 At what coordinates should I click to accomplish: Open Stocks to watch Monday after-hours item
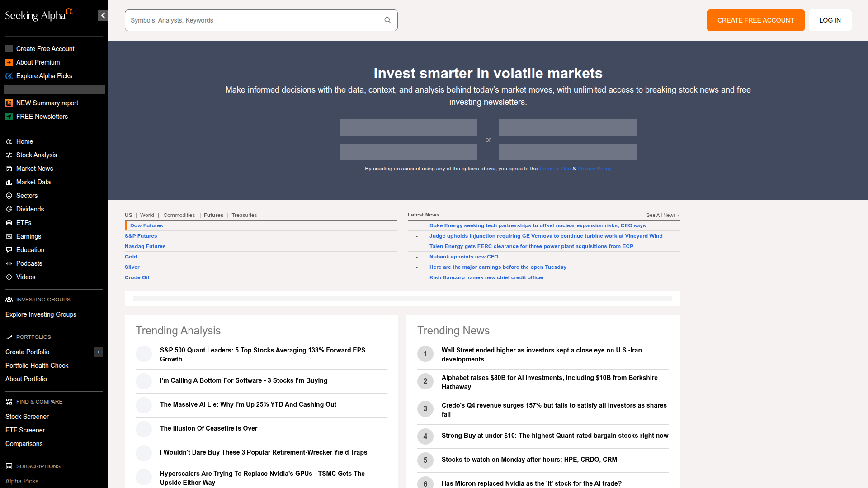pyautogui.click(x=529, y=460)
